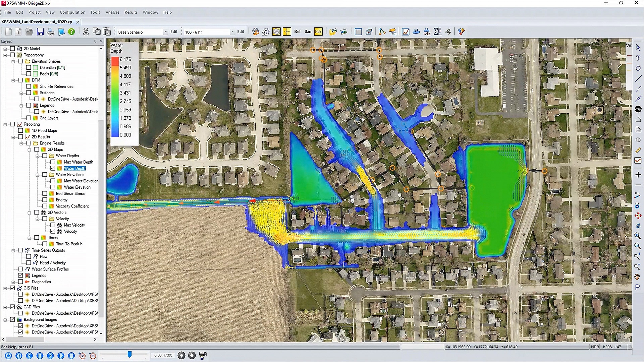Toggle the Rnf runoff mode button
The height and width of the screenshot is (362, 644).
tap(297, 32)
